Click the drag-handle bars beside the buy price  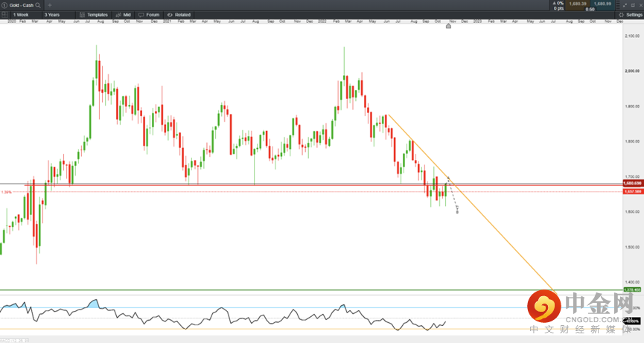pos(617,5)
